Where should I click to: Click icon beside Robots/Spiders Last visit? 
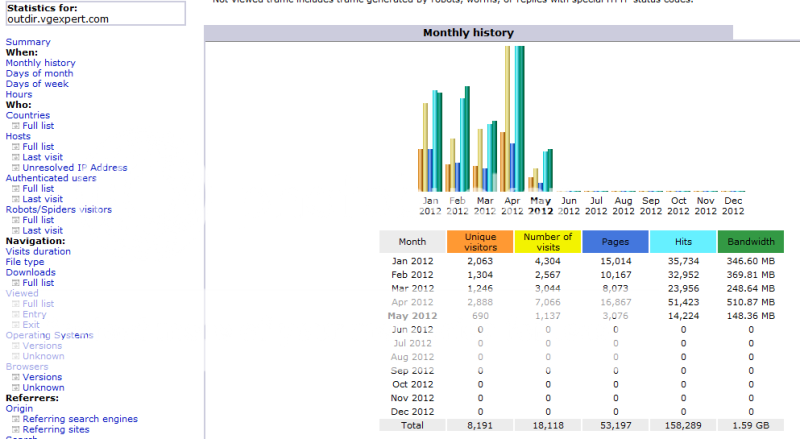[x=16, y=230]
